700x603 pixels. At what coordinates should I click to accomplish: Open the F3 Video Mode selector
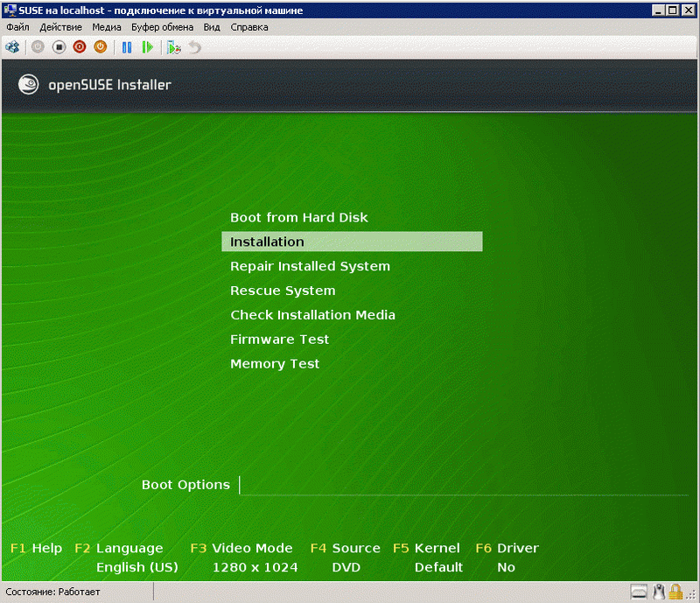[x=241, y=548]
